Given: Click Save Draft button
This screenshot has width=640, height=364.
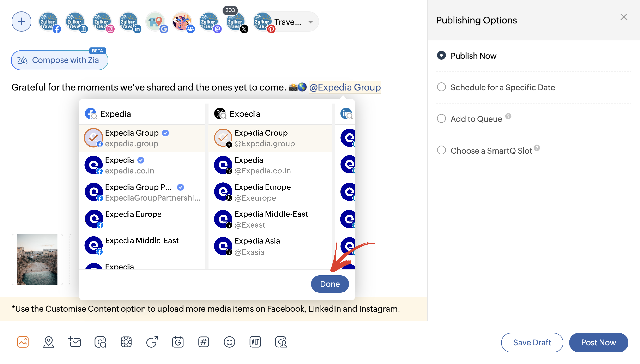Looking at the screenshot, I should click(532, 342).
